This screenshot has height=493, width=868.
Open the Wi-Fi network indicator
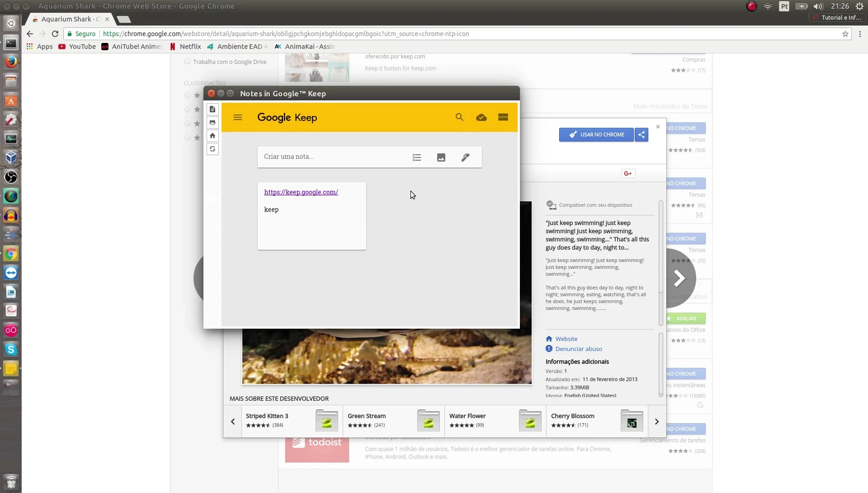pyautogui.click(x=768, y=6)
